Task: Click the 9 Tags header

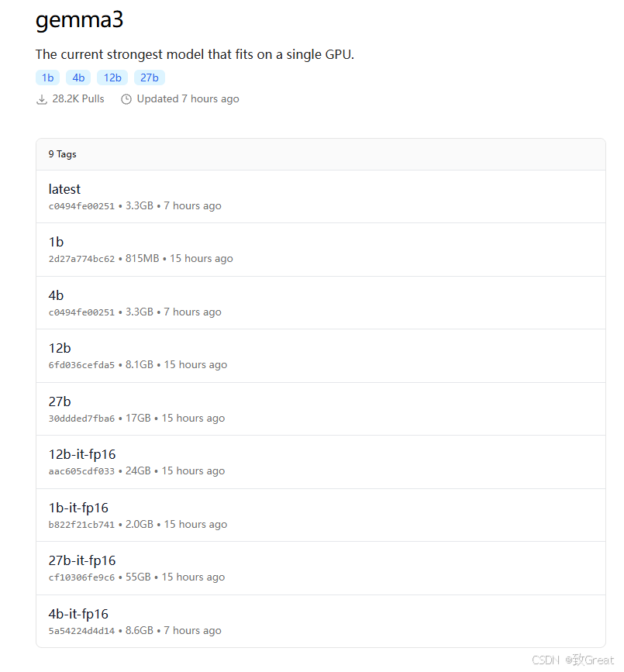Action: 62,153
